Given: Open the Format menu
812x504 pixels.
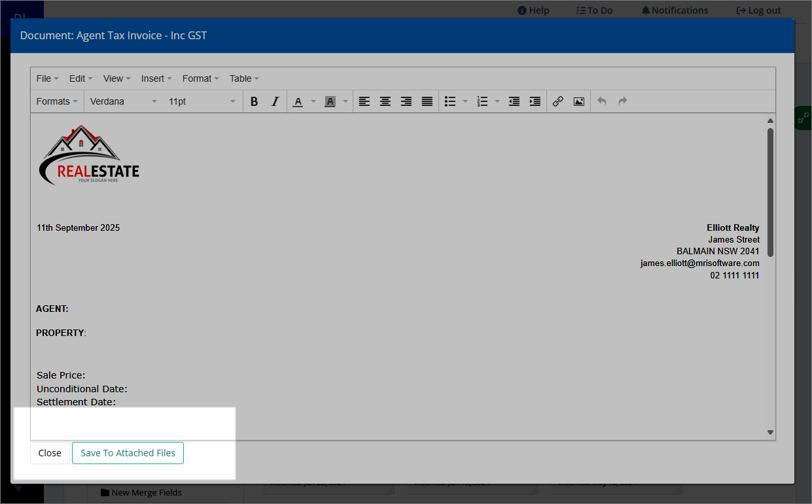Looking at the screenshot, I should click(x=200, y=78).
